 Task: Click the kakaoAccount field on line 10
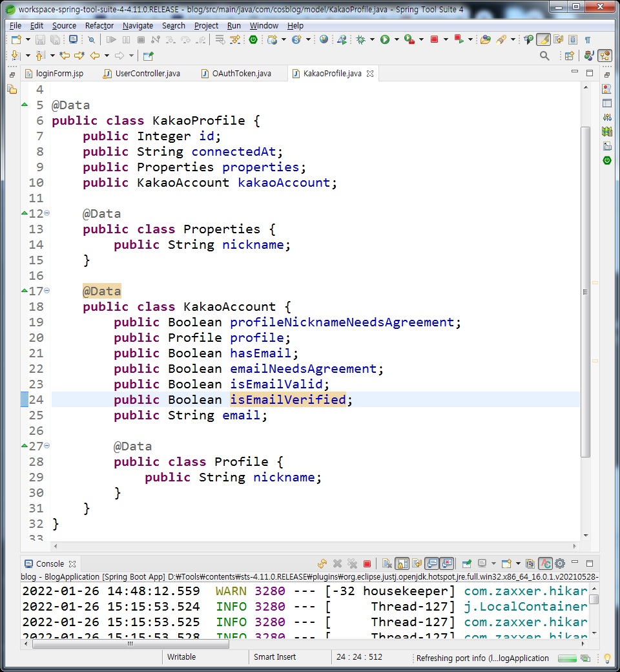click(x=284, y=183)
